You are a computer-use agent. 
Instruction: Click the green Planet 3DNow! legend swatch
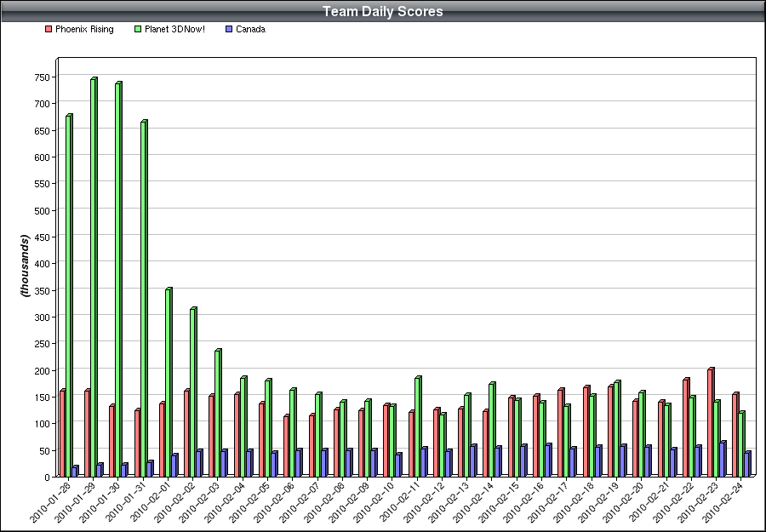[138, 29]
